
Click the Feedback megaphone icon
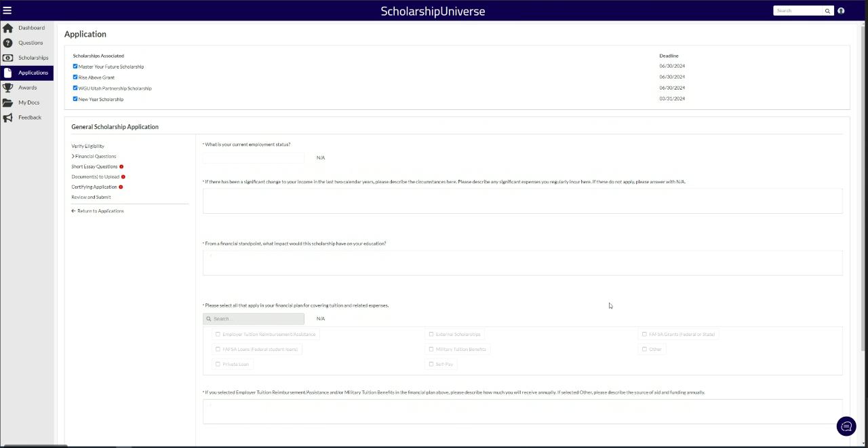[x=7, y=117]
